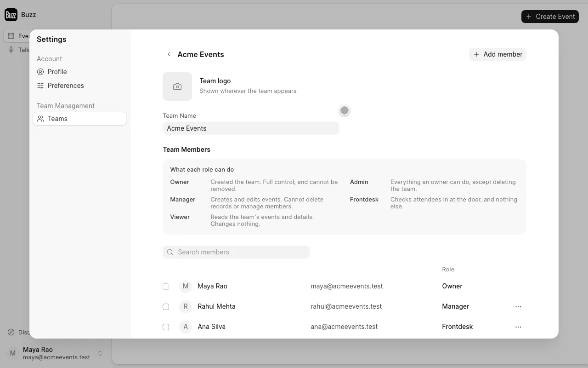
Task: Select Rahul Mehta's row checkbox
Action: tap(166, 307)
